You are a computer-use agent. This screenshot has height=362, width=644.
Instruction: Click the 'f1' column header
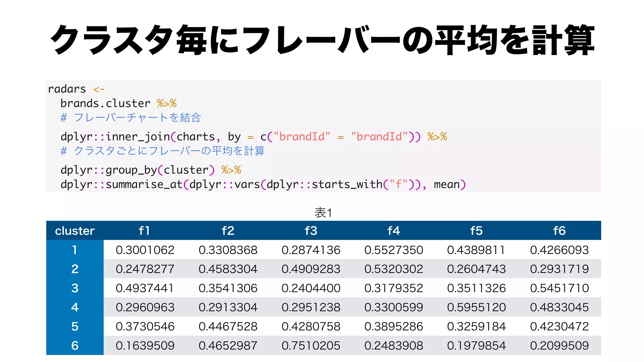coord(144,231)
